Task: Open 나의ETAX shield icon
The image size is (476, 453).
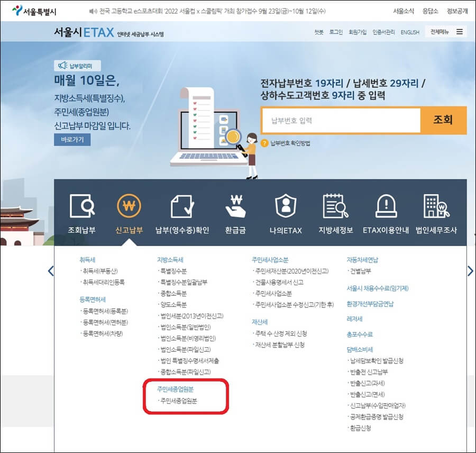Action: pos(286,206)
